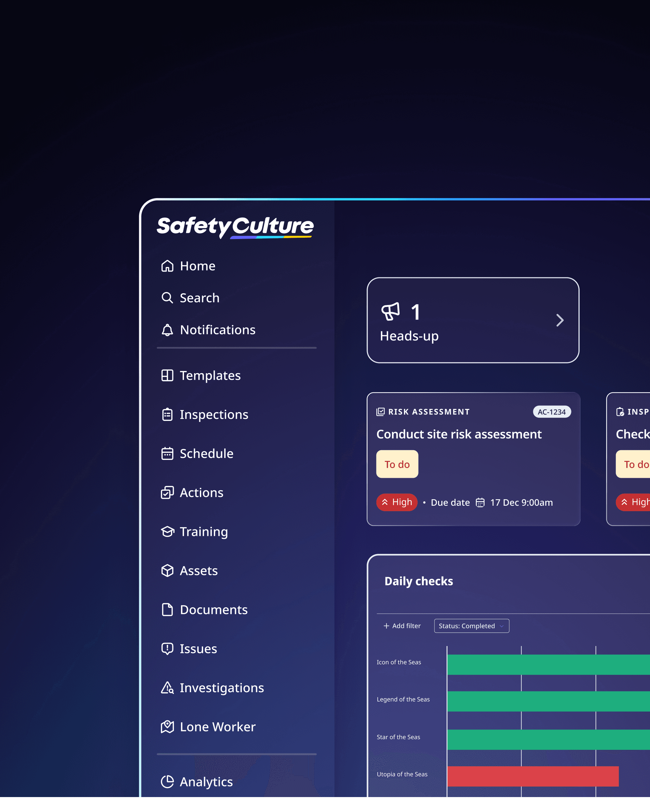The width and height of the screenshot is (650, 812).
Task: Expand Heads-up card with chevron arrow
Action: pyautogui.click(x=560, y=320)
